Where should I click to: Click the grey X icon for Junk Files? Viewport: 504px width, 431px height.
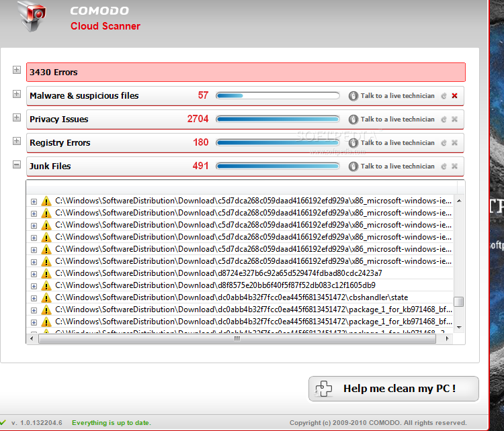click(454, 166)
